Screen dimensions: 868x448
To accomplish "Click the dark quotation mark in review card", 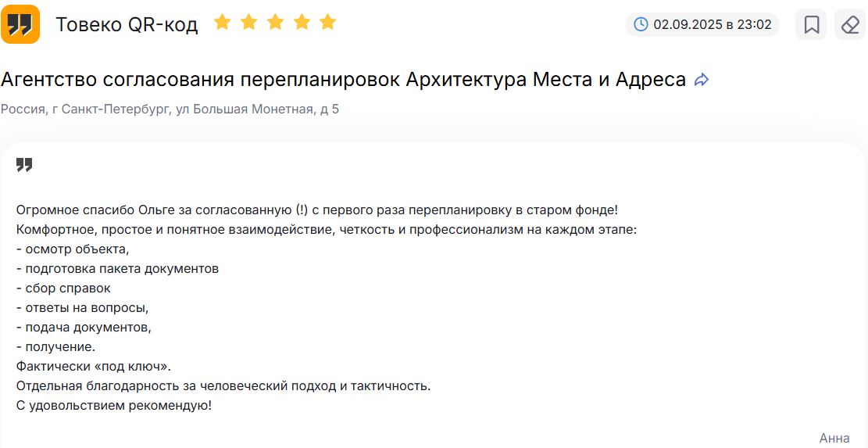I will (24, 164).
